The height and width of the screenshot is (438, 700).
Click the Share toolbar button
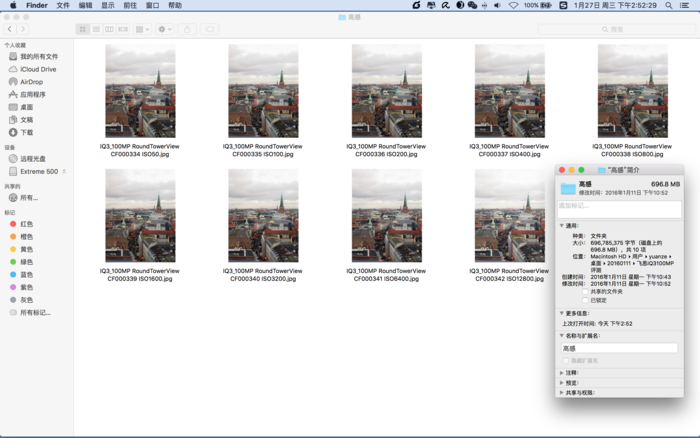187,29
